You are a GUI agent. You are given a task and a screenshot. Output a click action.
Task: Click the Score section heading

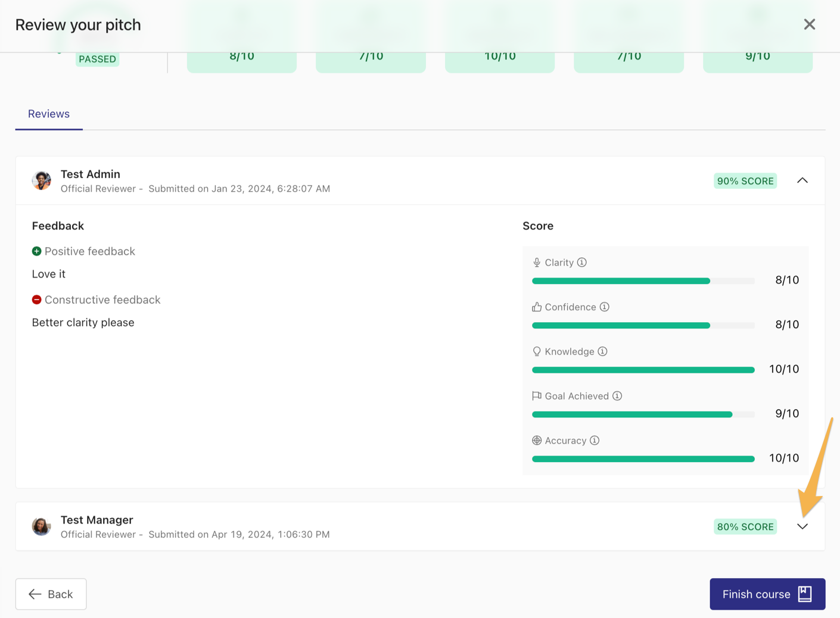[x=538, y=226]
